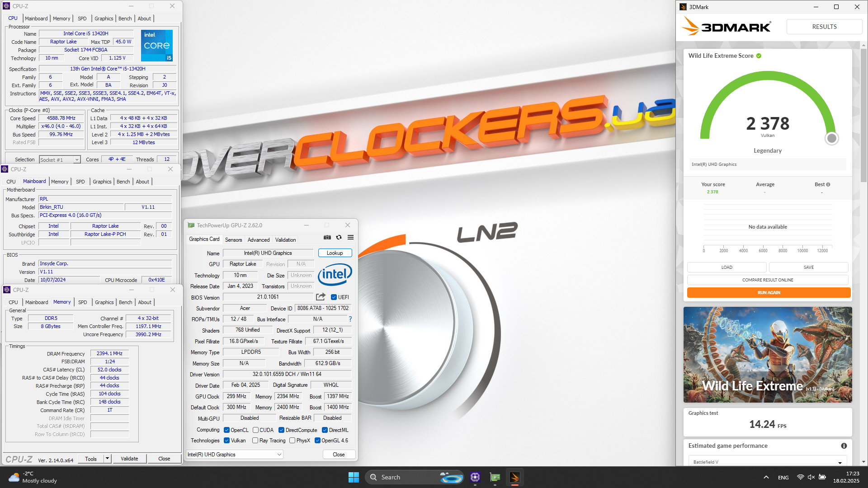Click the Wild Life Extreme thumbnail image
The width and height of the screenshot is (868, 488).
(768, 355)
